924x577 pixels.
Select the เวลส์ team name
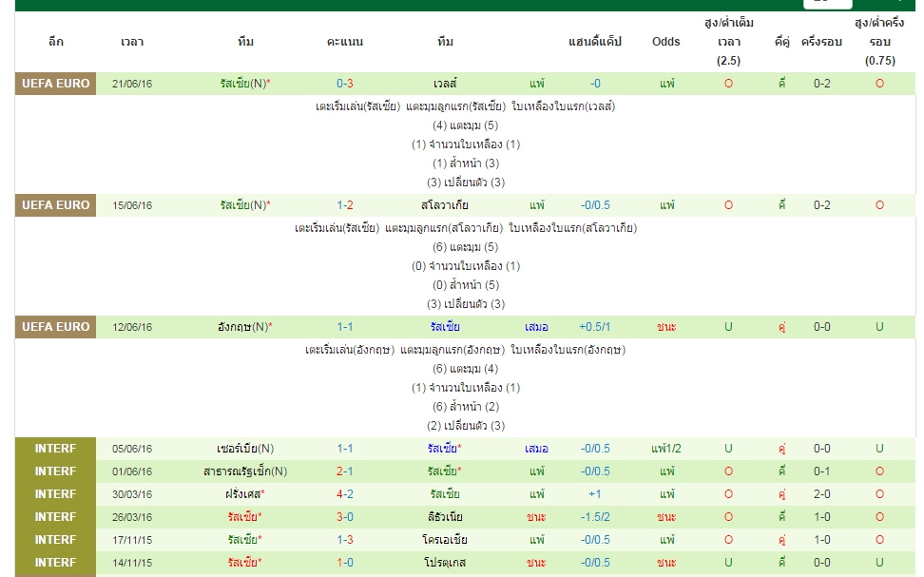(x=445, y=84)
